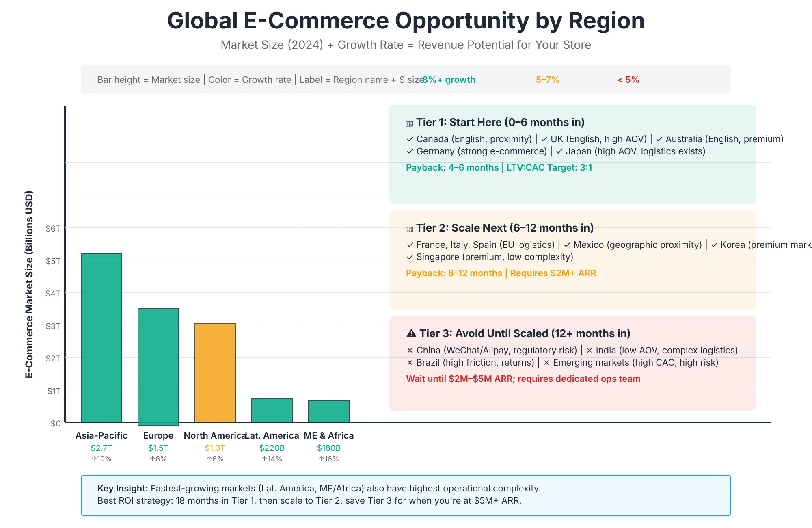812x528 pixels.
Task: Click the '$1.5T' value
Action: point(158,448)
